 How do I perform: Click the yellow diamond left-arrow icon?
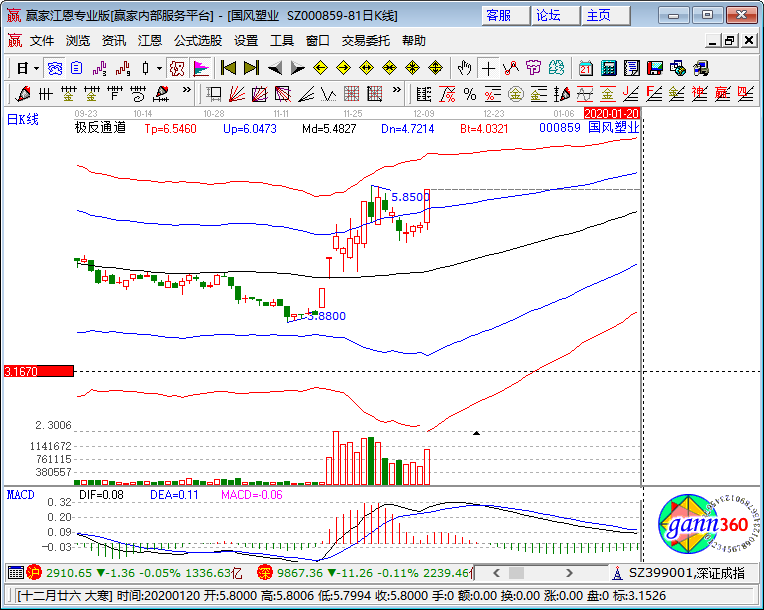320,68
